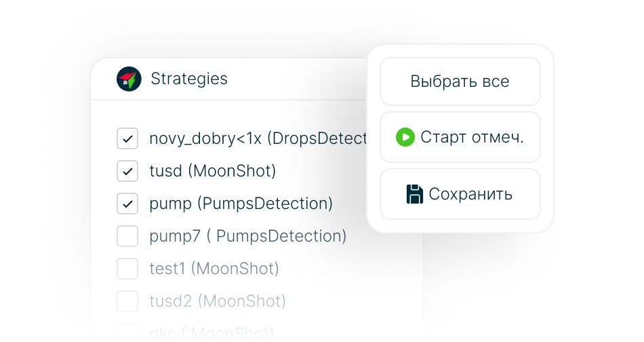This screenshot has height=342, width=644.
Task: Uncheck the novy_dobry<1x strategy checkbox
Action: [127, 138]
